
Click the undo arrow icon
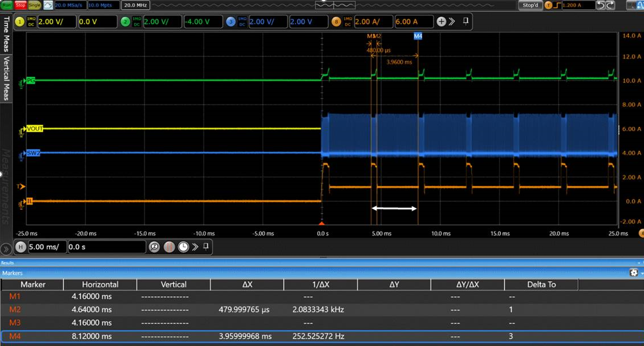pos(601,5)
